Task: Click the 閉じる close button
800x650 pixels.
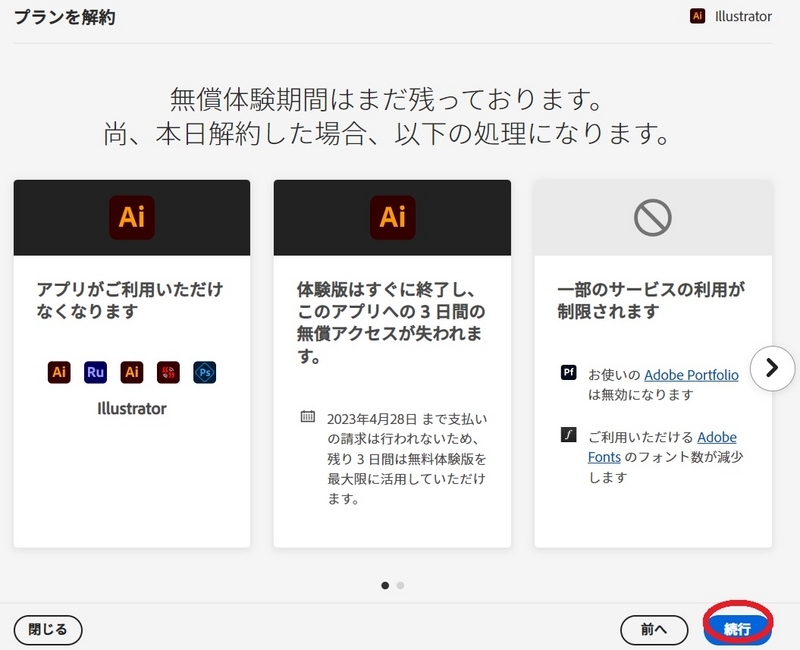Action: tap(46, 629)
